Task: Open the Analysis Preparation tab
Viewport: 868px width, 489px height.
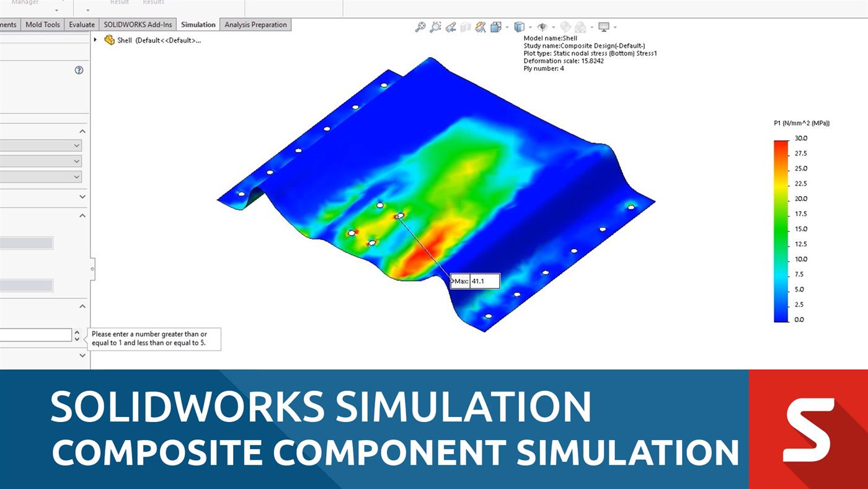Action: [x=255, y=25]
